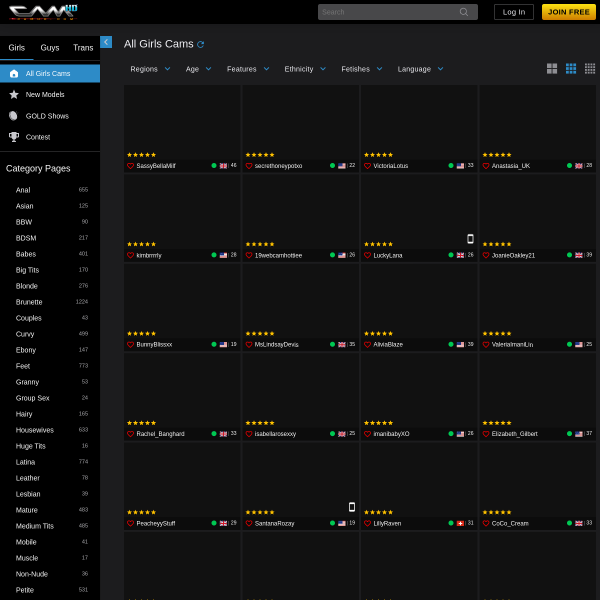Viewport: 600px width, 600px height.
Task: Select the Guys tab
Action: coord(50,48)
